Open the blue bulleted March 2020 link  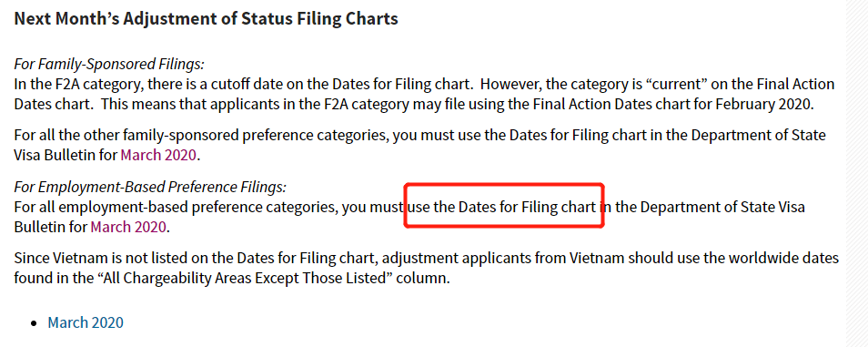[x=86, y=322]
